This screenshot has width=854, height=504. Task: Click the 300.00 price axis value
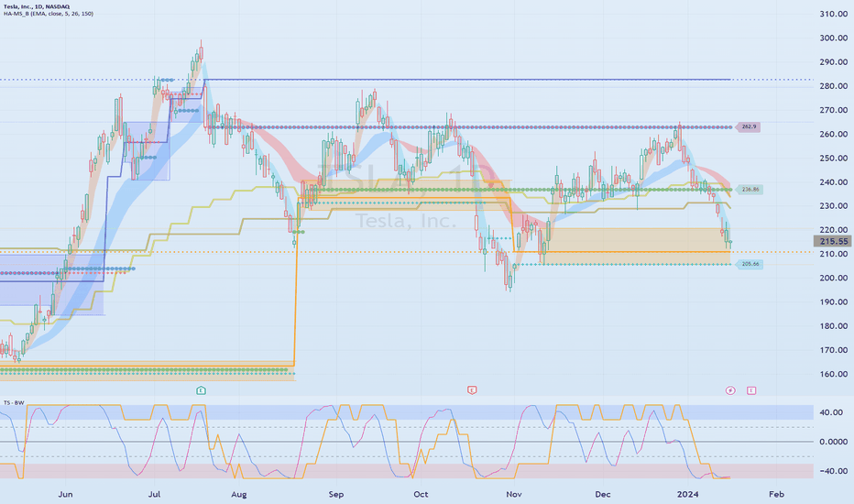(833, 38)
